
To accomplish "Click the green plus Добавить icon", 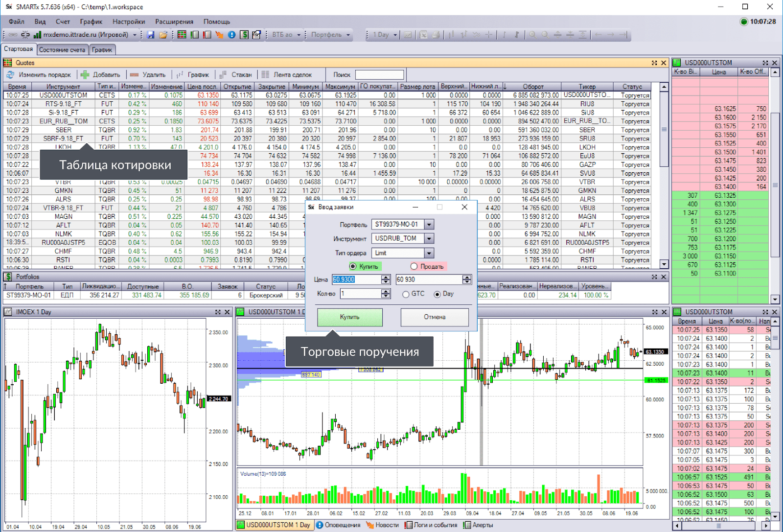I will pyautogui.click(x=85, y=75).
